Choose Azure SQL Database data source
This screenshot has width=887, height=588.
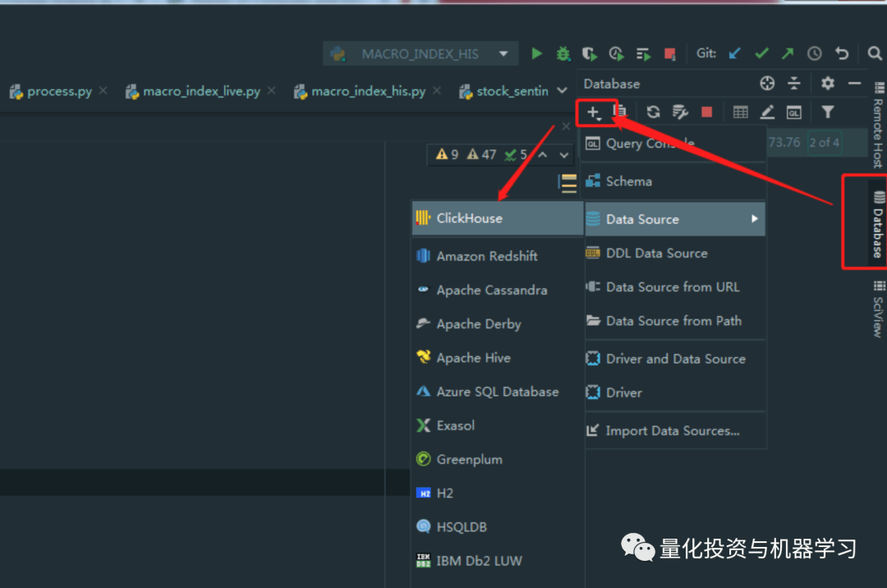click(498, 392)
